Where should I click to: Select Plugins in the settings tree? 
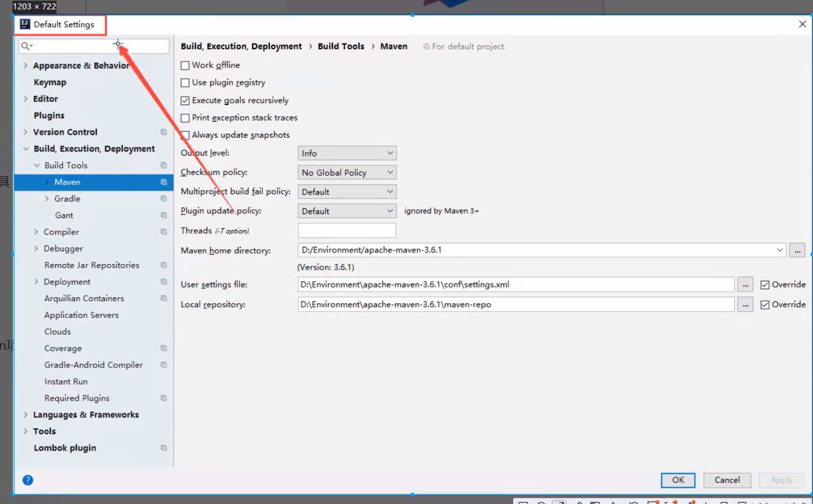tap(49, 115)
